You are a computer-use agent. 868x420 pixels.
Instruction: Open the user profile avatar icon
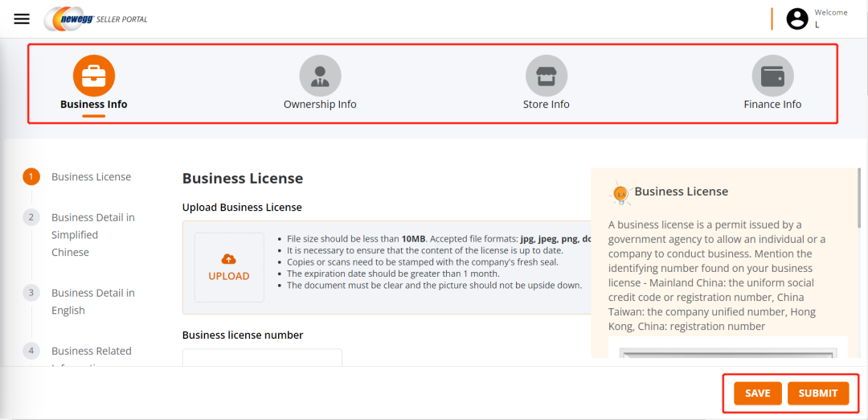point(796,19)
